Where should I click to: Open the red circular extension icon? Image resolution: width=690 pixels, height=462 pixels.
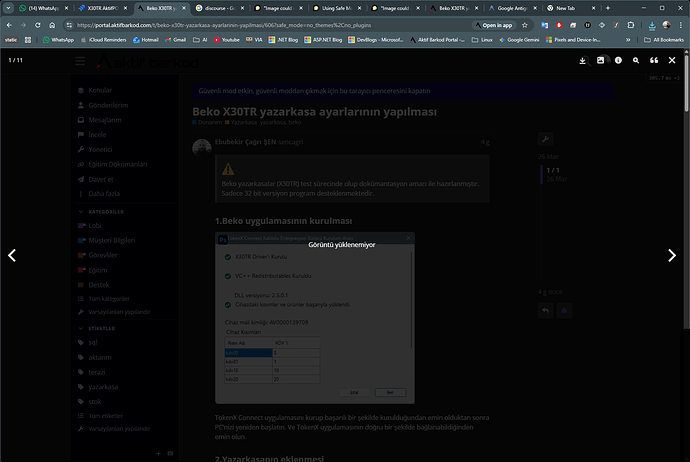point(559,25)
